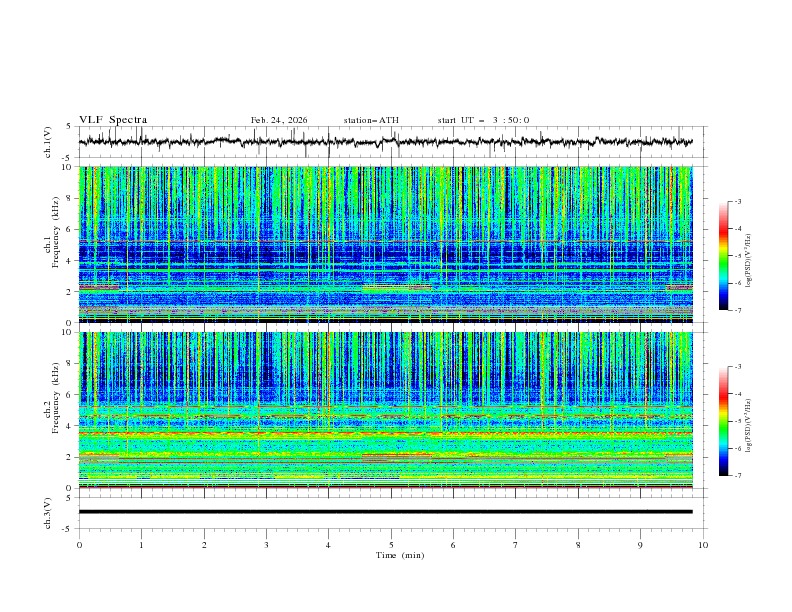Viewport: 792px width, 612px height.
Task: Click the ch.3 flat black waveform trace
Action: click(x=386, y=512)
